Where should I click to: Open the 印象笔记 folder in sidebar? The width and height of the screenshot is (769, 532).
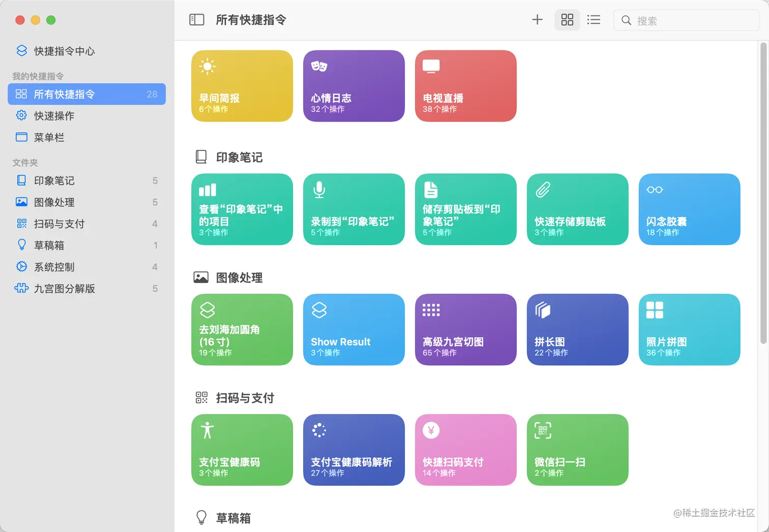[87, 181]
